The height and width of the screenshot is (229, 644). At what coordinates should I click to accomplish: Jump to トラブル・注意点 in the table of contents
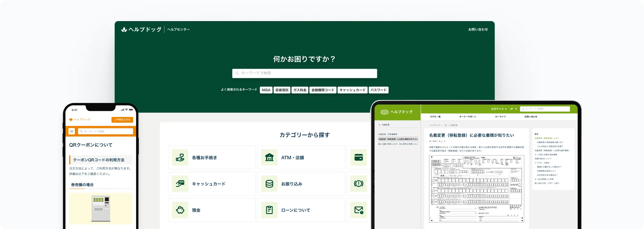542,163
